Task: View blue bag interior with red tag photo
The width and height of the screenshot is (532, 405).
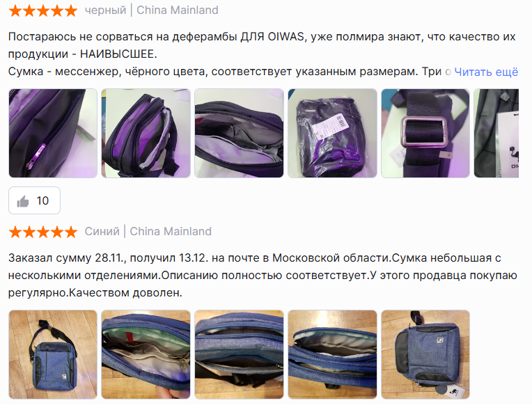Action: (x=146, y=354)
